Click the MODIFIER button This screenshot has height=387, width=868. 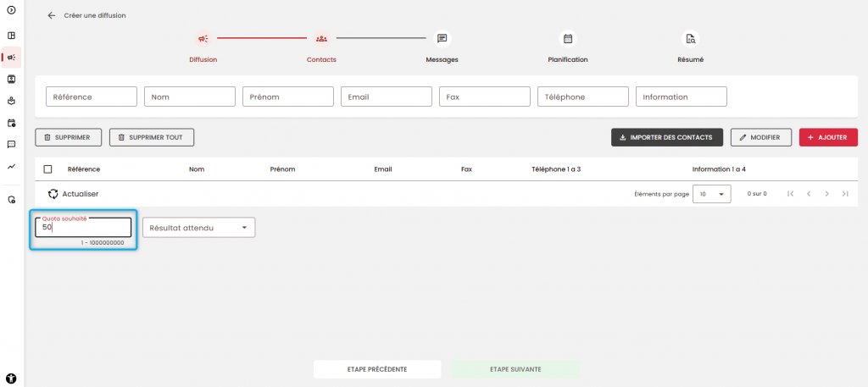click(760, 137)
